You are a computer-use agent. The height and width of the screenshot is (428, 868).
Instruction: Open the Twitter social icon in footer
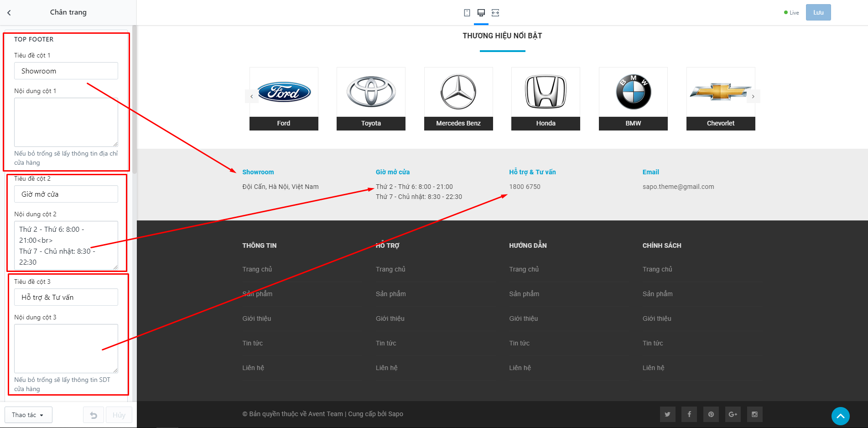tap(667, 414)
